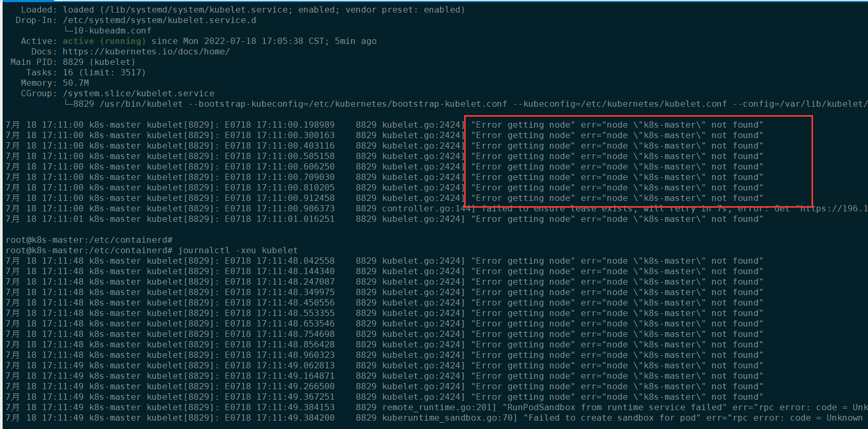
Task: Click log timestamp 17:11:48.856428
Action: [x=295, y=344]
